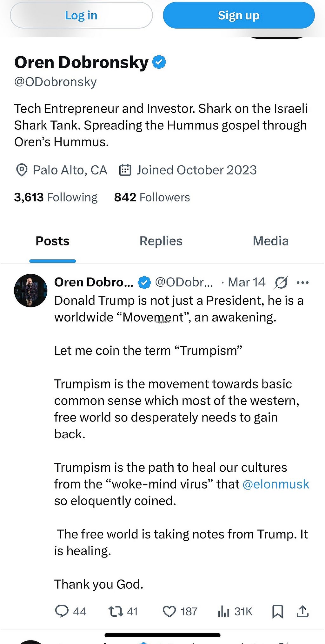Click the blue verified badge by profile name

pos(159,62)
